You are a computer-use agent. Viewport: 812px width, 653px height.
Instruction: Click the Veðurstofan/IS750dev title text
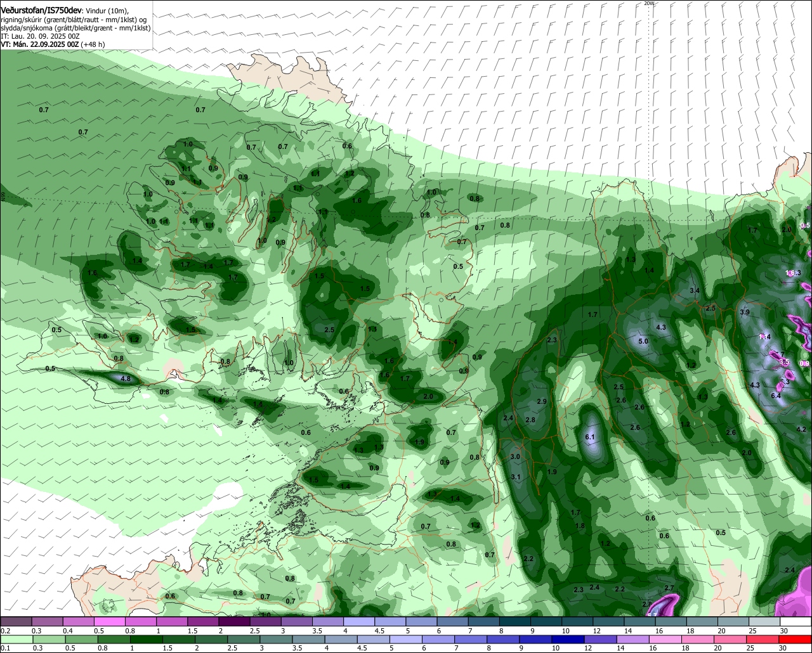tap(41, 11)
